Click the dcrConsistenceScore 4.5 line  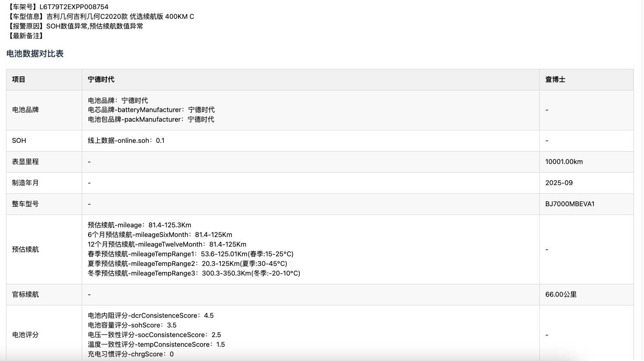[x=151, y=316]
